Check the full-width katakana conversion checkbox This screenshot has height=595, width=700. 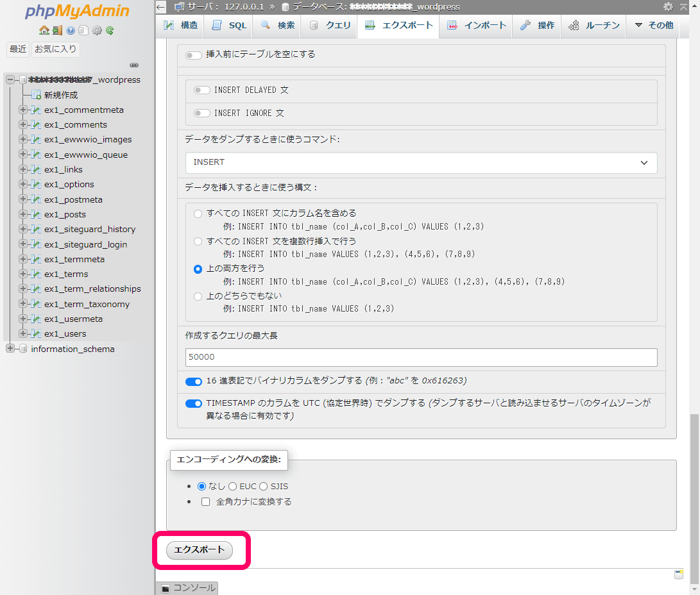click(x=206, y=502)
